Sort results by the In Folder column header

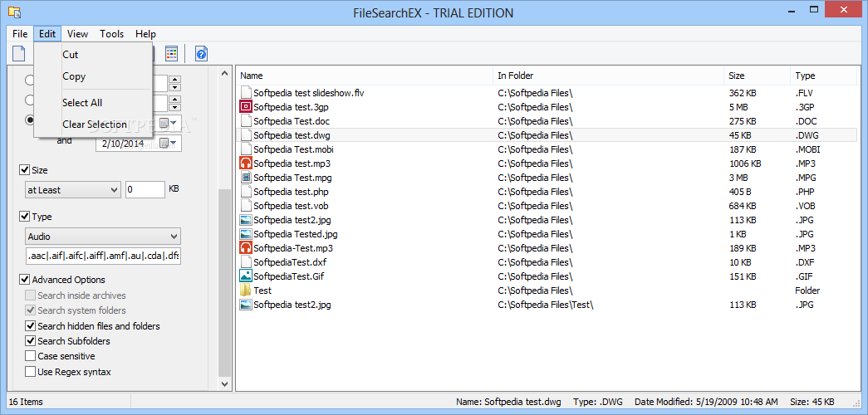coord(608,76)
